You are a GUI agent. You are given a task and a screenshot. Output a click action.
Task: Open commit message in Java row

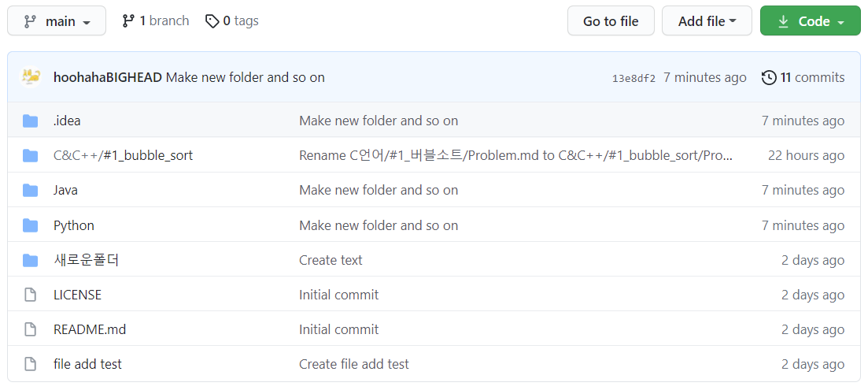pyautogui.click(x=379, y=191)
